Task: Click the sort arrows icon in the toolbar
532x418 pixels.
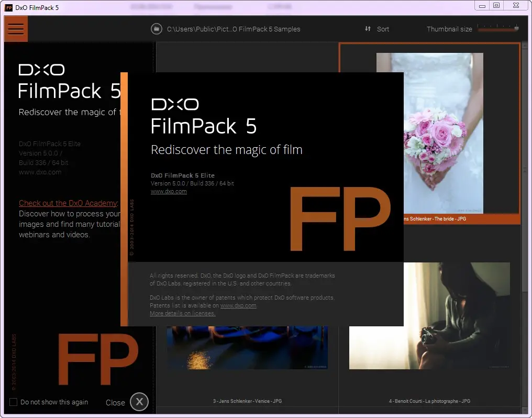Action: click(368, 29)
